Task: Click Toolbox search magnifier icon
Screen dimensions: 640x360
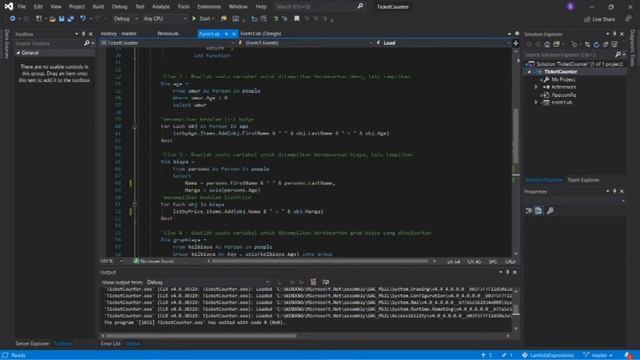Action: pos(87,43)
